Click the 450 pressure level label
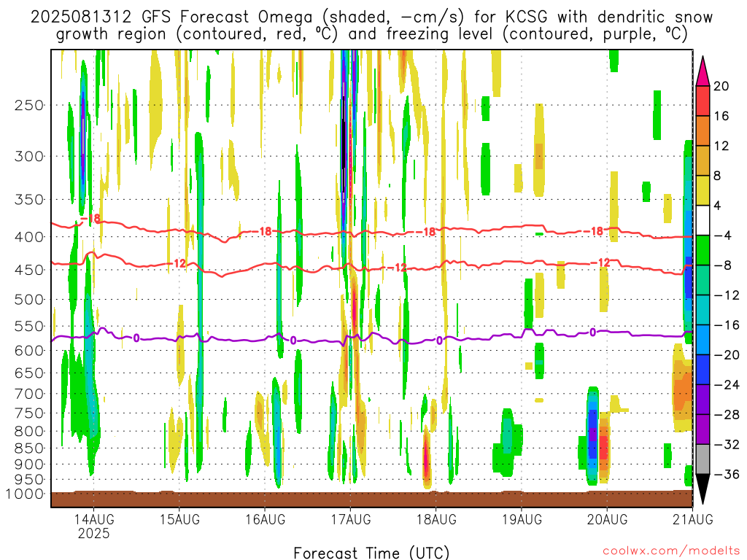 point(29,270)
